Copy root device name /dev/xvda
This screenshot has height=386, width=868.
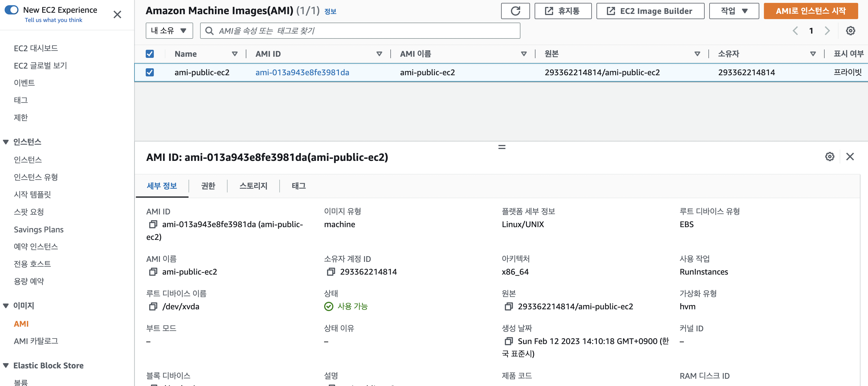coord(153,306)
